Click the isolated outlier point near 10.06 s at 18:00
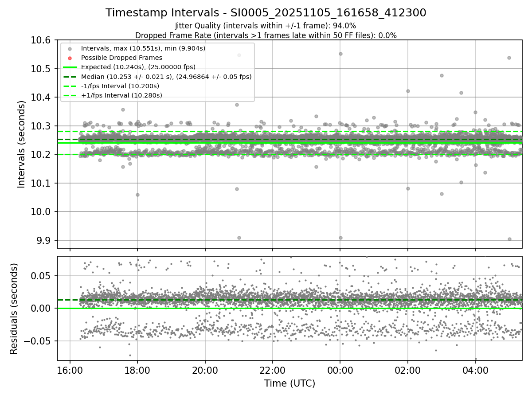 137,195
